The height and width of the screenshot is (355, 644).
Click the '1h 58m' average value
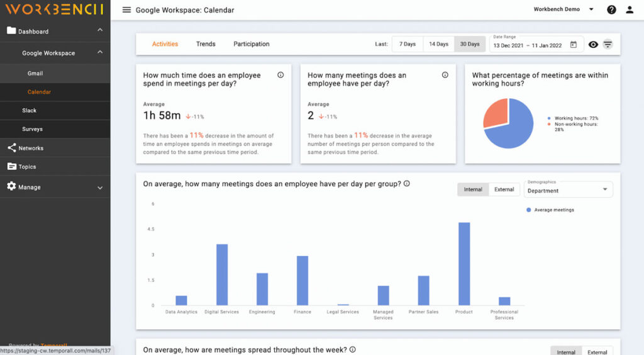coord(162,115)
